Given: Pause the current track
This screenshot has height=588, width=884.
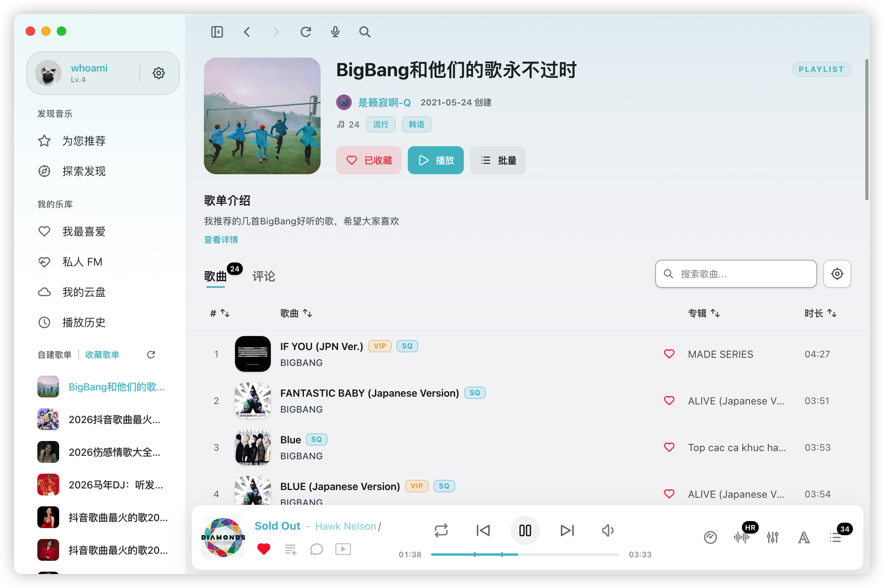Looking at the screenshot, I should click(x=525, y=530).
